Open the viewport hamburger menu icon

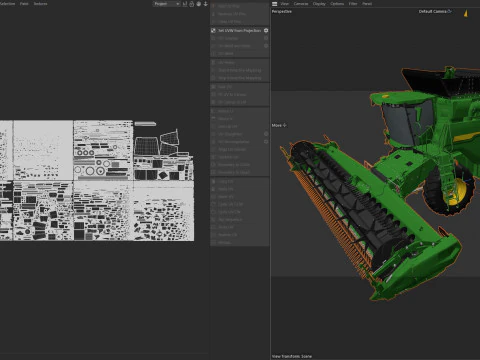point(274,4)
